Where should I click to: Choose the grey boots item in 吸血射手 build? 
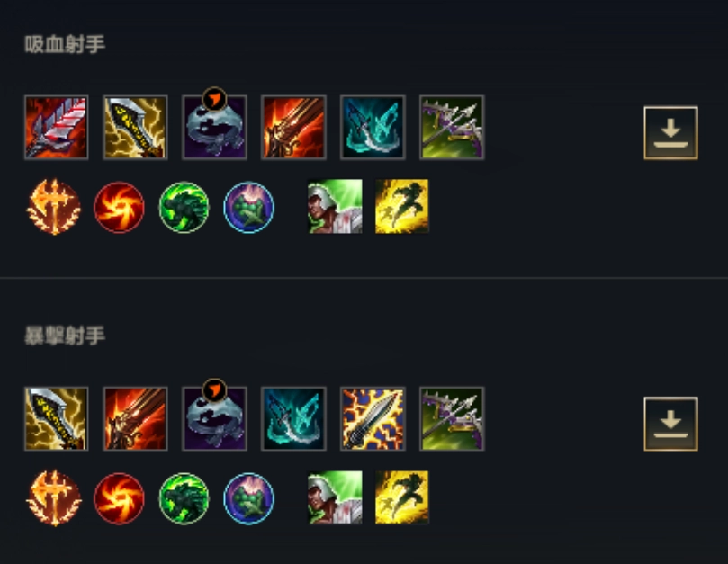[214, 128]
